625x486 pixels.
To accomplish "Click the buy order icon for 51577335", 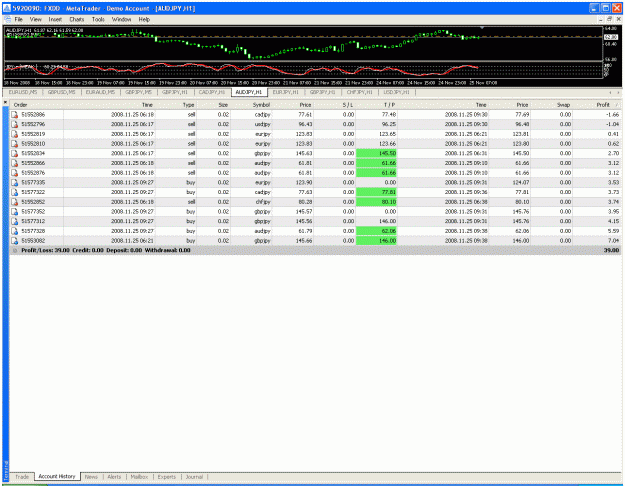I will point(14,183).
